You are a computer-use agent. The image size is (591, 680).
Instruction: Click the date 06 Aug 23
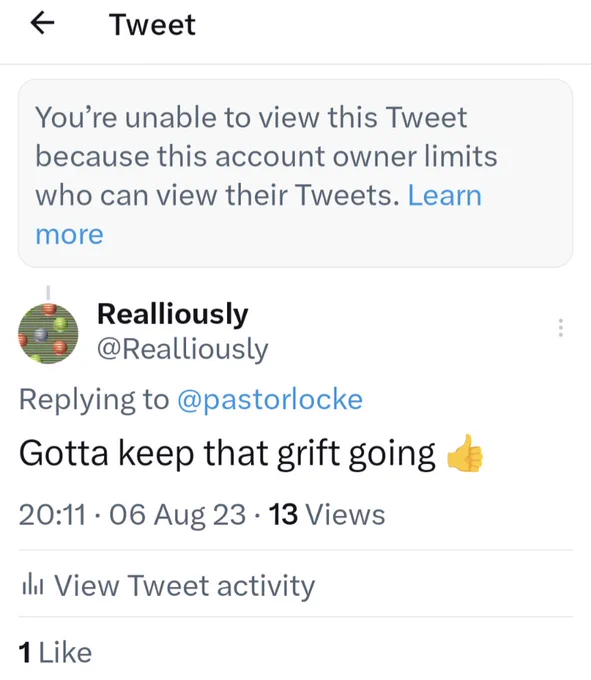pyautogui.click(x=177, y=515)
